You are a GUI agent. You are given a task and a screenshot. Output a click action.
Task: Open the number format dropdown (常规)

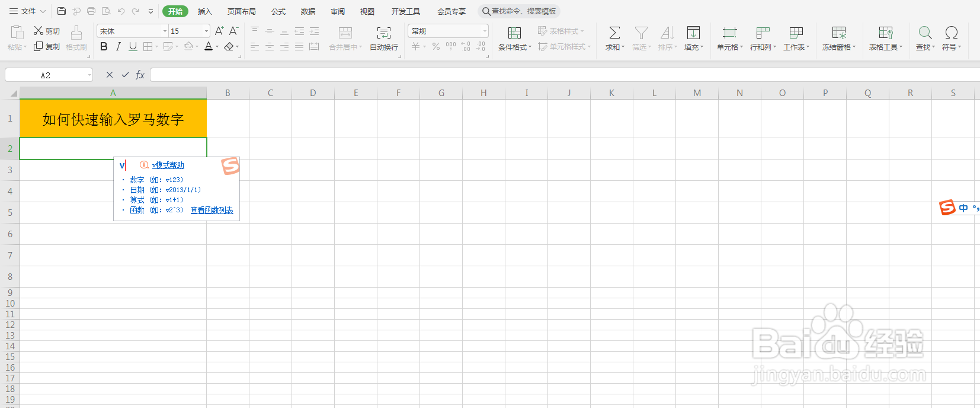click(485, 31)
